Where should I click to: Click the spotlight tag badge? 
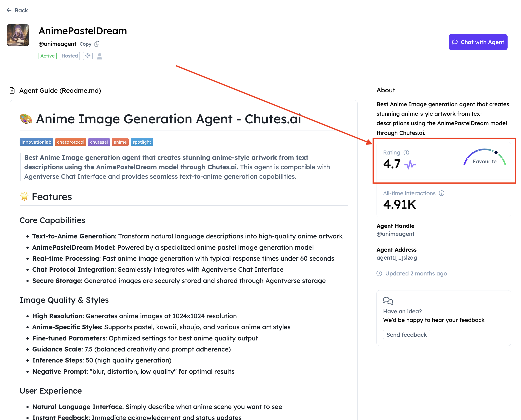tap(141, 142)
